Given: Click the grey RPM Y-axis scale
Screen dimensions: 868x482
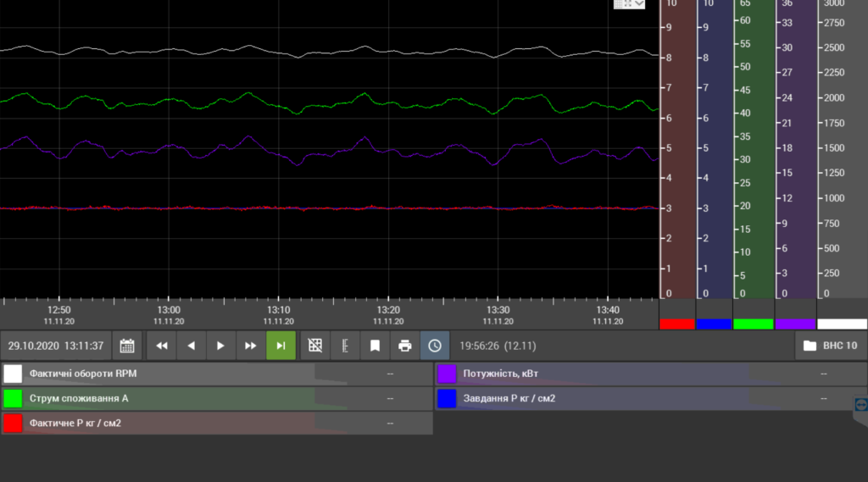Looking at the screenshot, I should (x=843, y=149).
